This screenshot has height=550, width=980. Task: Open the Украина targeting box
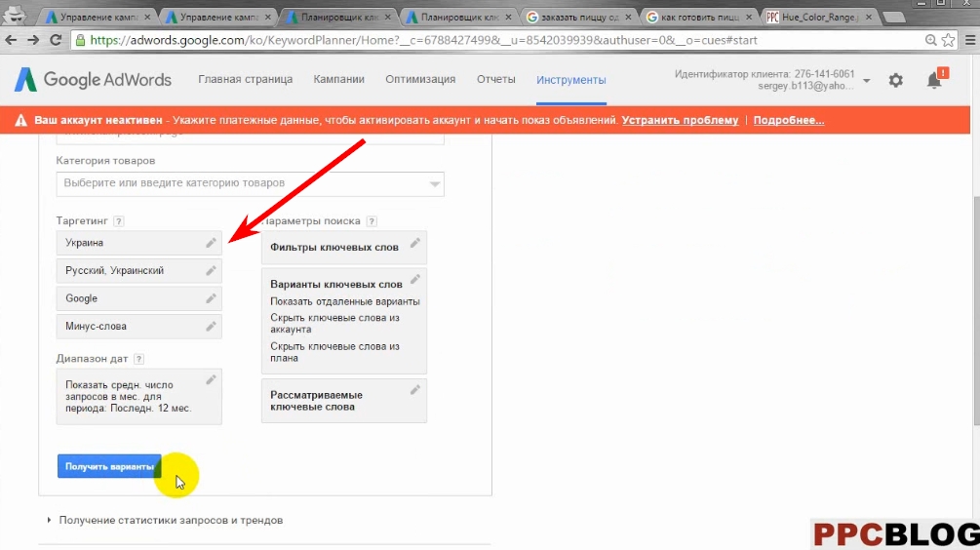(x=138, y=243)
